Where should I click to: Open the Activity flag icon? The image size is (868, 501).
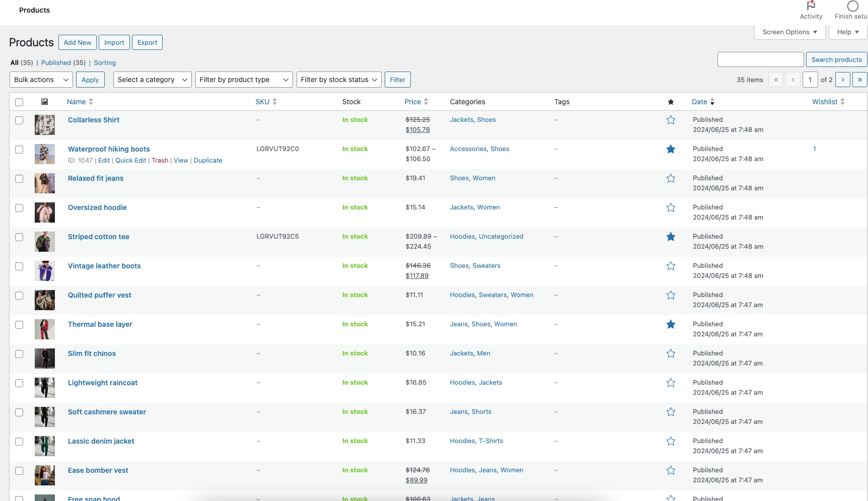[811, 6]
